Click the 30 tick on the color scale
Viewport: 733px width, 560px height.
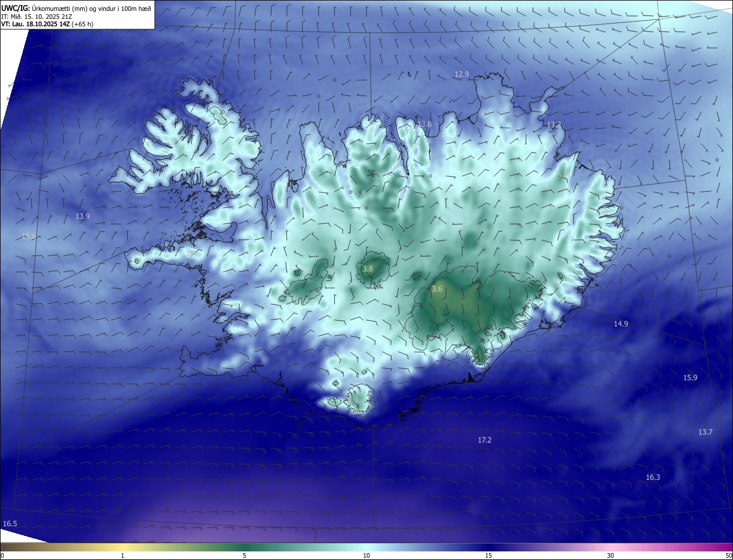[610, 556]
